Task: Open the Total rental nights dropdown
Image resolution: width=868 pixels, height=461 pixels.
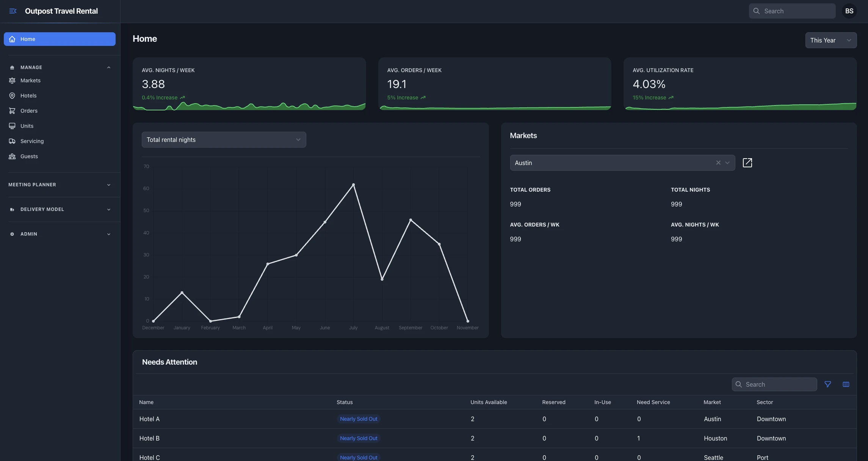Action: [x=224, y=140]
